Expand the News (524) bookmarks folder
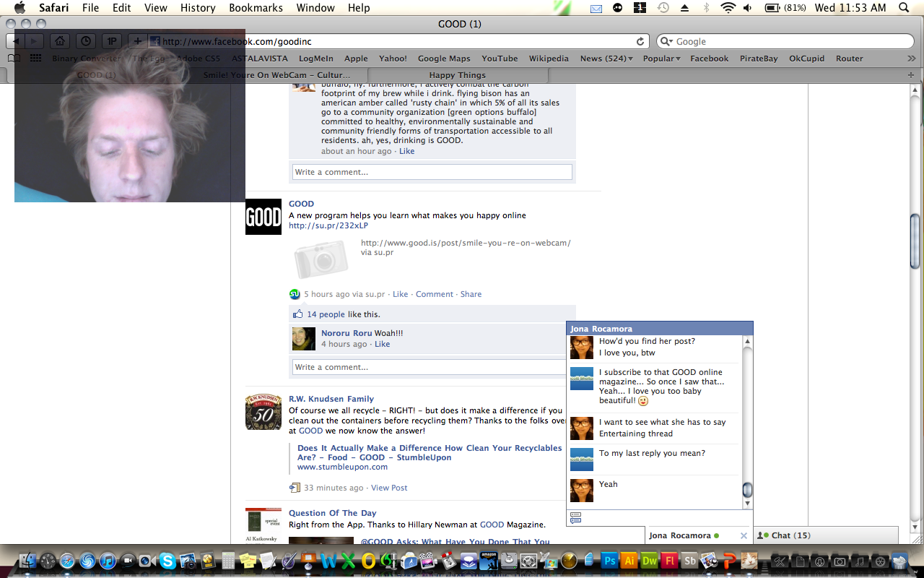The height and width of the screenshot is (578, 924). pyautogui.click(x=606, y=59)
